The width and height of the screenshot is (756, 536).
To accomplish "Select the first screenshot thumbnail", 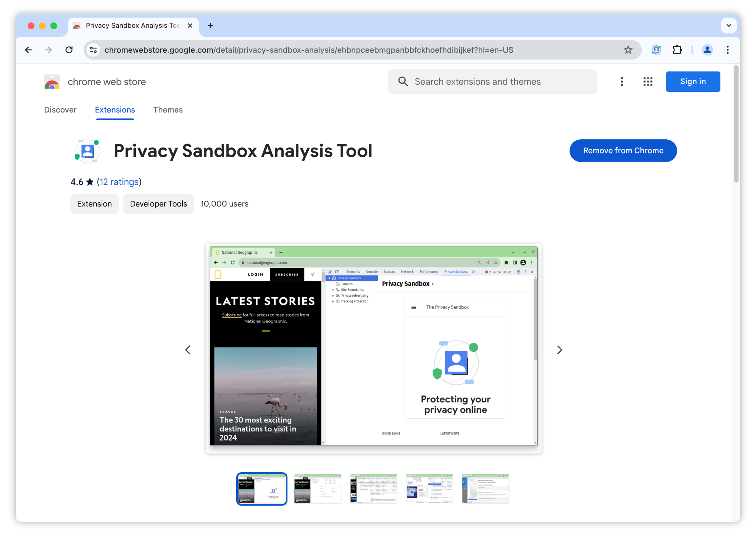I will [x=261, y=488].
